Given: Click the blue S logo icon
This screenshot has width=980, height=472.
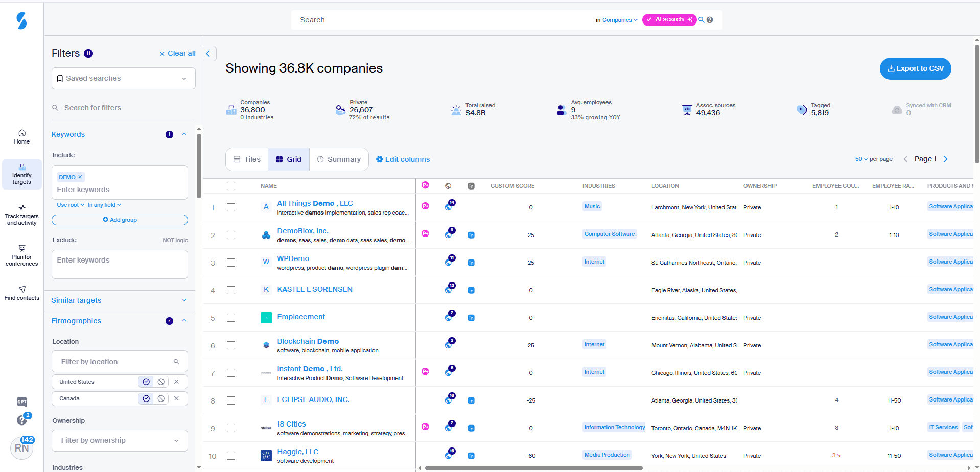Looking at the screenshot, I should click(21, 20).
